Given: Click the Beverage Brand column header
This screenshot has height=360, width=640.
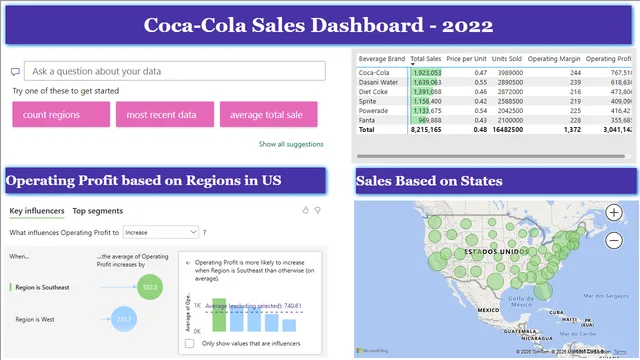Looking at the screenshot, I should [382, 59].
